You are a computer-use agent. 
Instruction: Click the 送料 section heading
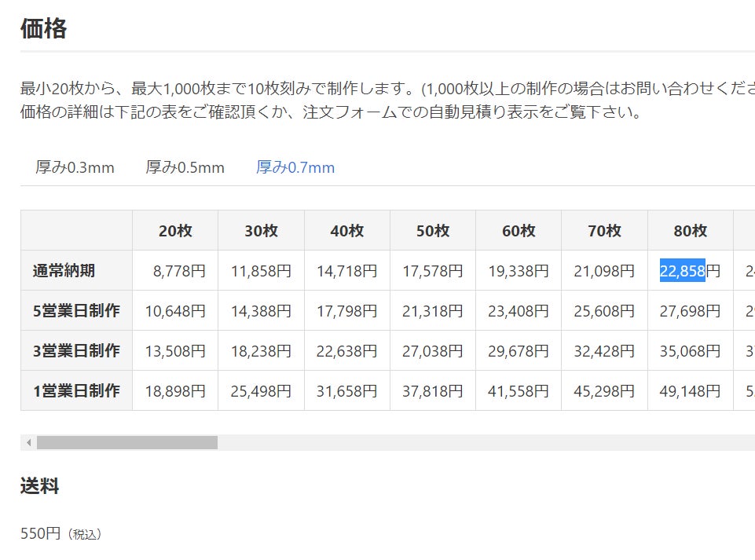pyautogui.click(x=39, y=486)
